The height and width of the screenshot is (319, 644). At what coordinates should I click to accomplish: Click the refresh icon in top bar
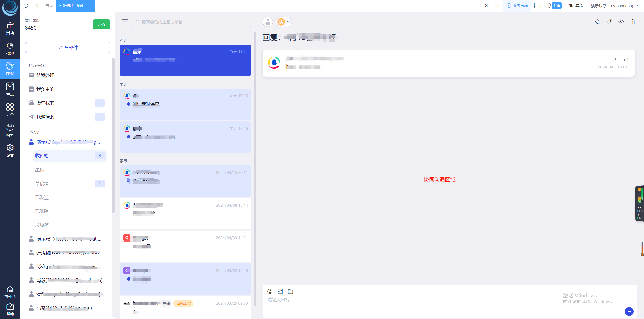coord(26,6)
